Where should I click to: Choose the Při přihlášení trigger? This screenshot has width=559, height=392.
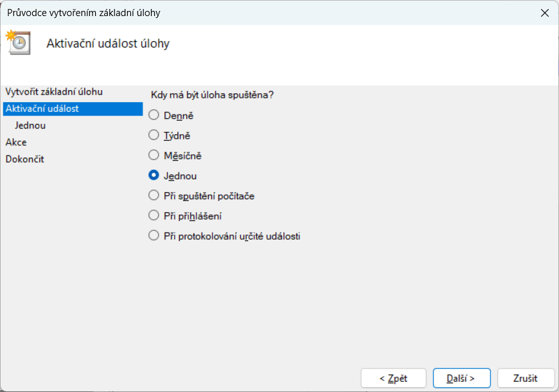154,215
